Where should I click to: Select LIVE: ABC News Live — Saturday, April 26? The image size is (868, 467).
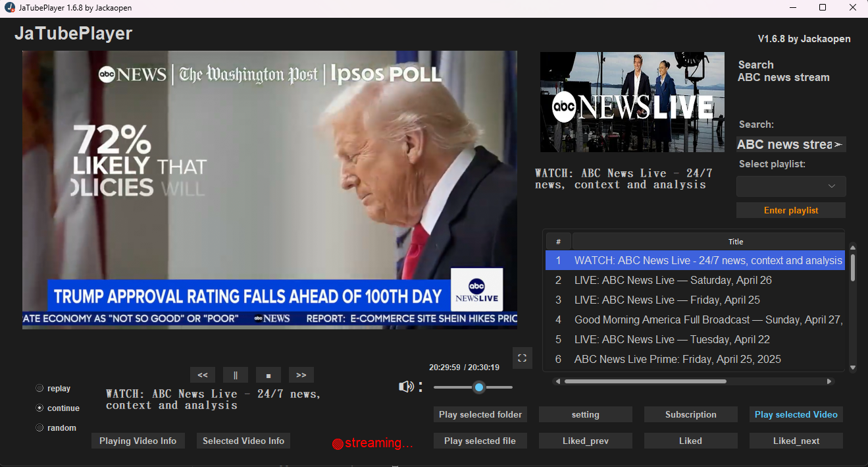[x=695, y=280]
